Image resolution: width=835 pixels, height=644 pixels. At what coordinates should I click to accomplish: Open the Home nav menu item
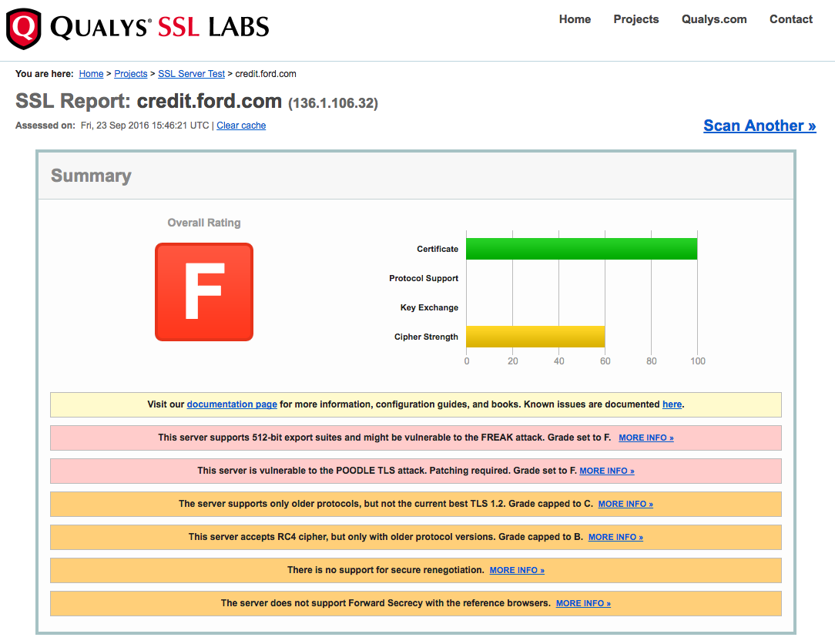[575, 19]
